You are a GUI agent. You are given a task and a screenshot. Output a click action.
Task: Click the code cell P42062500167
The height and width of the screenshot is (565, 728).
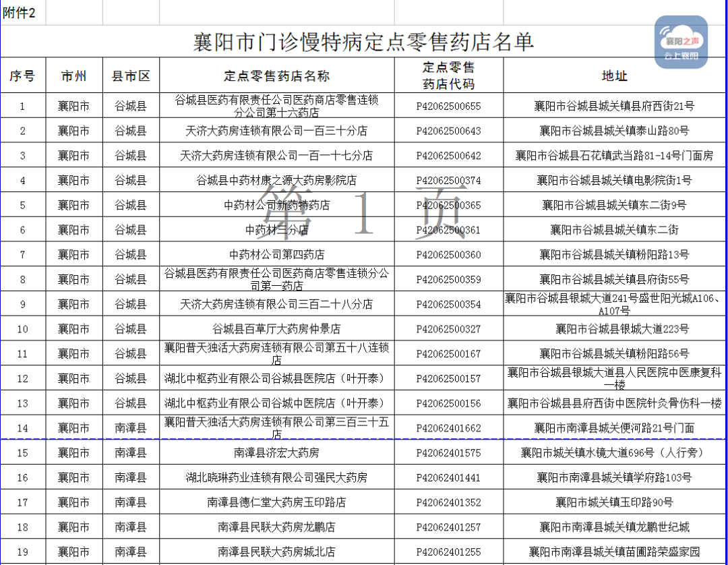tap(448, 354)
